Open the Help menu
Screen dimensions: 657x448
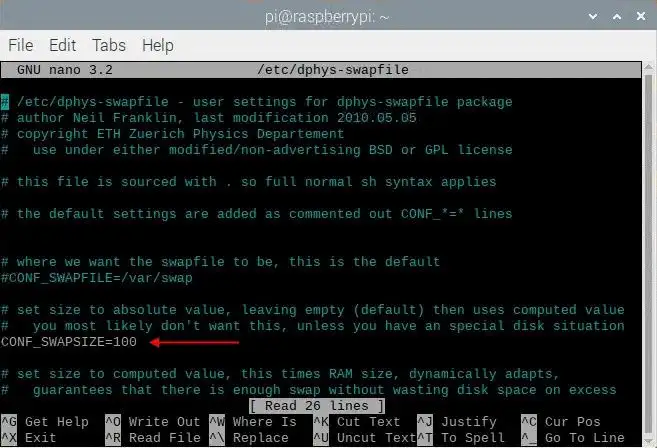click(158, 46)
